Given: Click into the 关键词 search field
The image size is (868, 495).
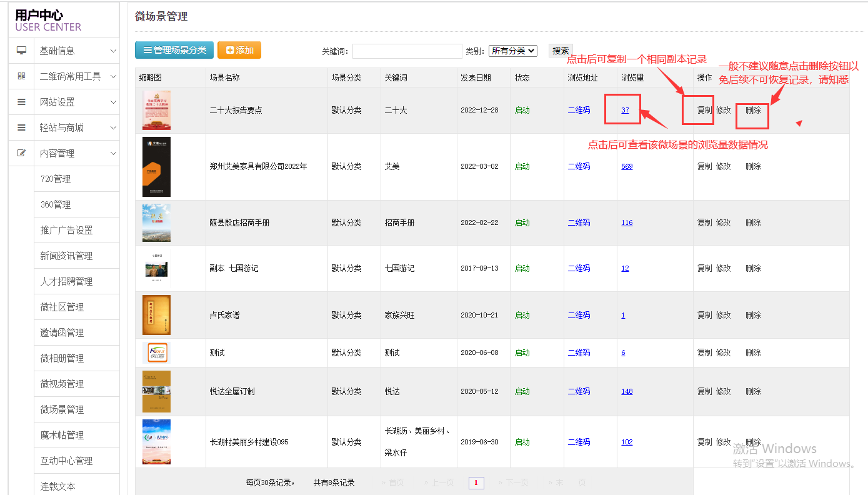Looking at the screenshot, I should pos(407,51).
